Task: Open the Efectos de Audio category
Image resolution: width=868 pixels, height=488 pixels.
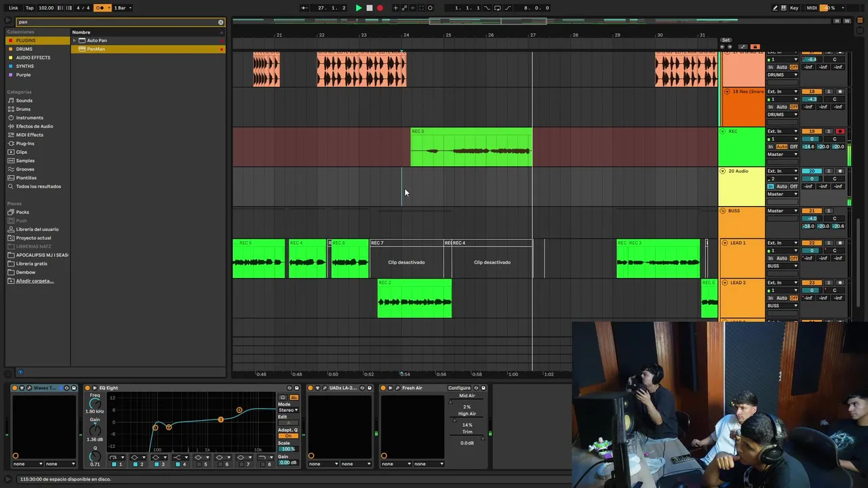Action: [35, 126]
